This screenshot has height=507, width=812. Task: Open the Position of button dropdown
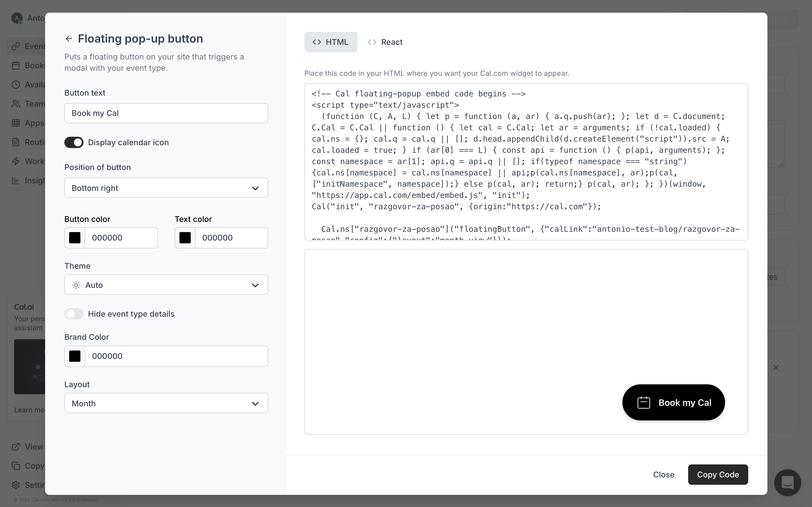166,188
